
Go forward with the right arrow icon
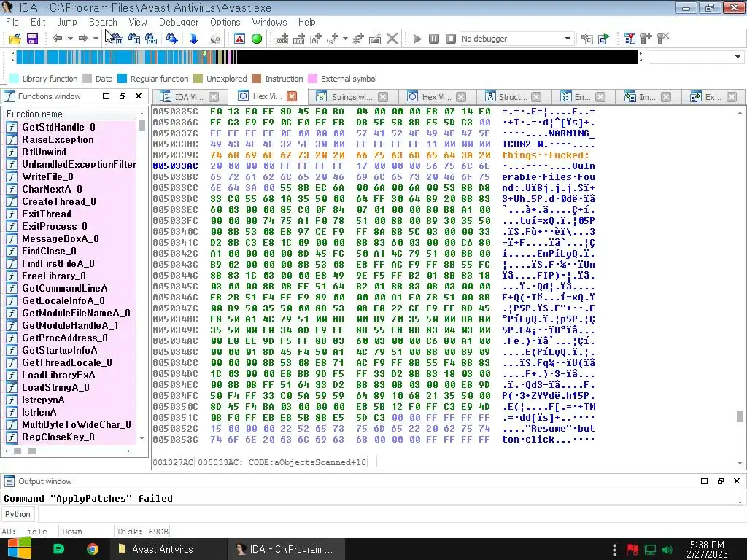pos(83,39)
